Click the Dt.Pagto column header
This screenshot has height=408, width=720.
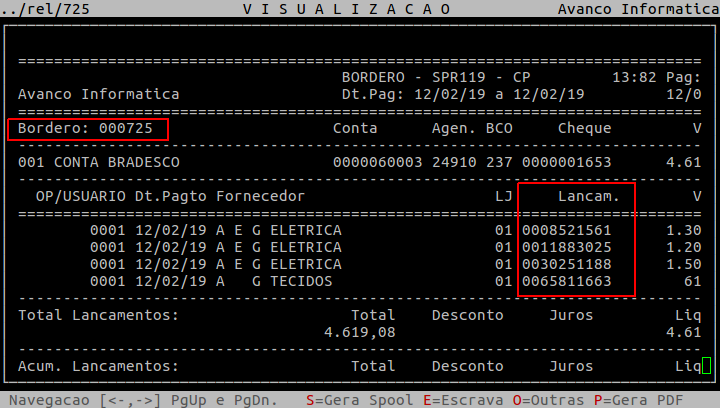171,197
